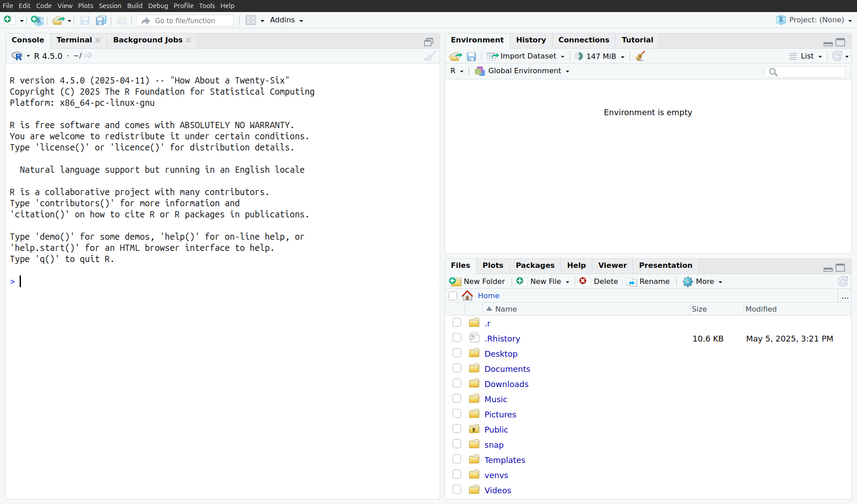Check the Music folder checkbox
This screenshot has width=857, height=504.
coord(457,398)
